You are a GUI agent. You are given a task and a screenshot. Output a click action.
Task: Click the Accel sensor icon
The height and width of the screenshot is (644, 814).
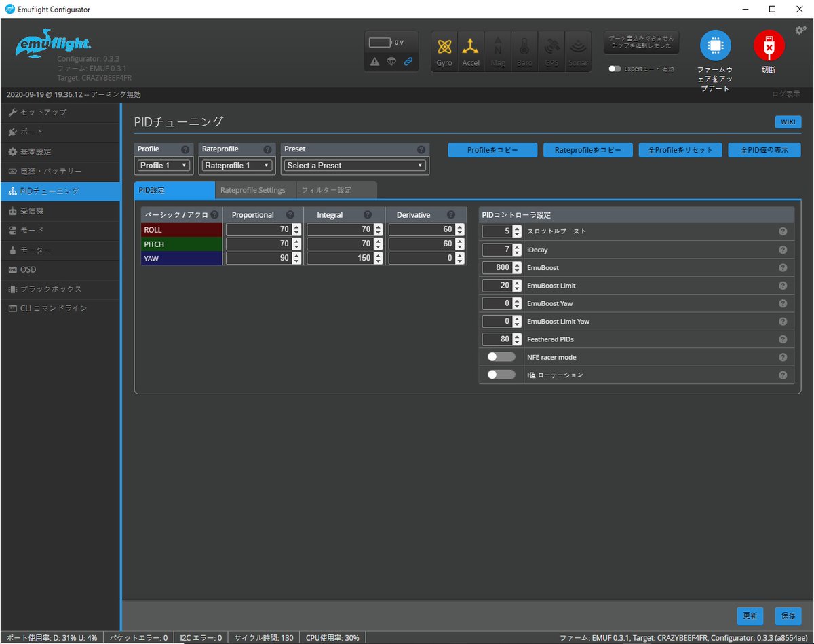(471, 51)
